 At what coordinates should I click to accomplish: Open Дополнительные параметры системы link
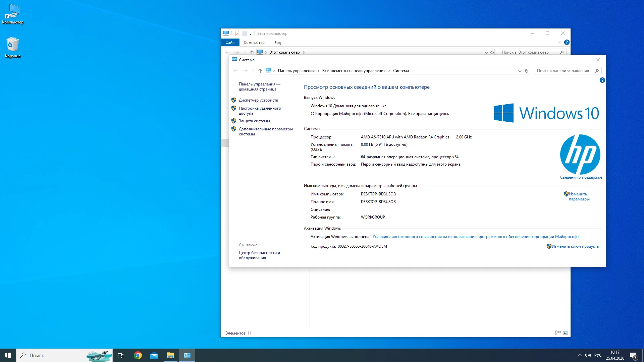point(266,131)
